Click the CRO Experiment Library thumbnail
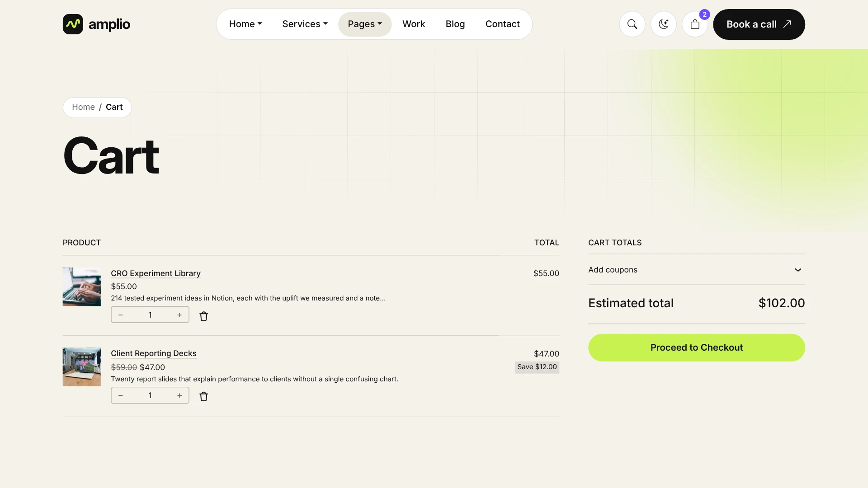Viewport: 868px width, 488px height. tap(82, 287)
